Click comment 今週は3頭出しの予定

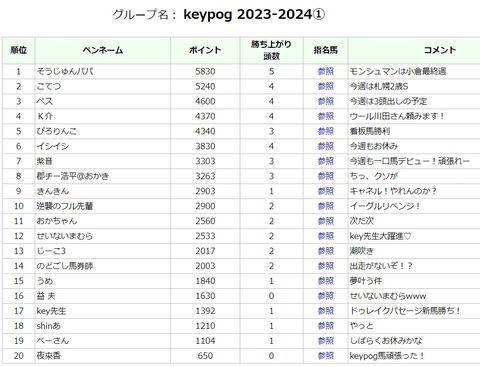tap(388, 101)
